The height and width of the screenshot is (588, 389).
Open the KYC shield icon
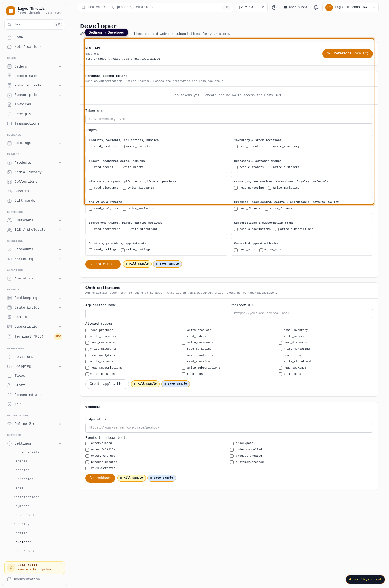[x=9, y=404]
